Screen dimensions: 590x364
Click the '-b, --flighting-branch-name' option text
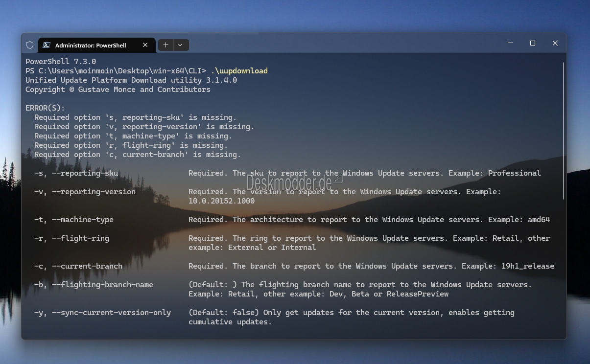[94, 285]
